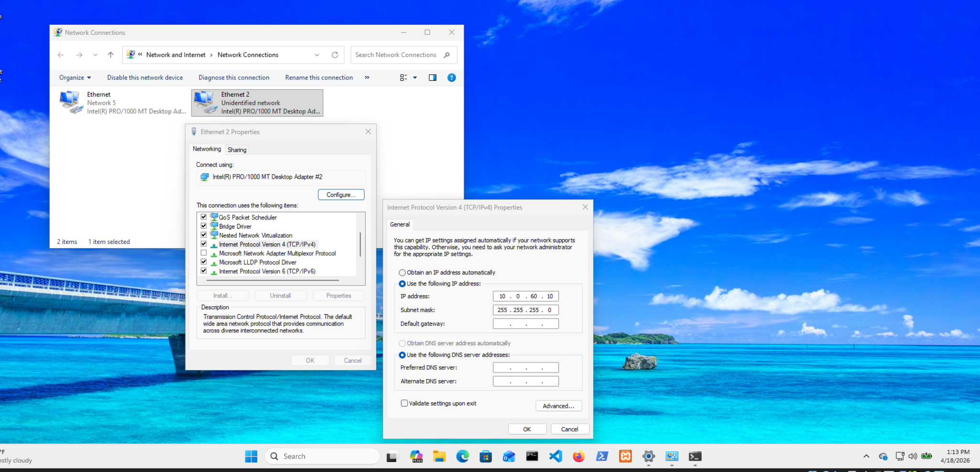Viewport: 980px width, 472px height.
Task: Expand the Organize dropdown menu
Action: [x=75, y=77]
